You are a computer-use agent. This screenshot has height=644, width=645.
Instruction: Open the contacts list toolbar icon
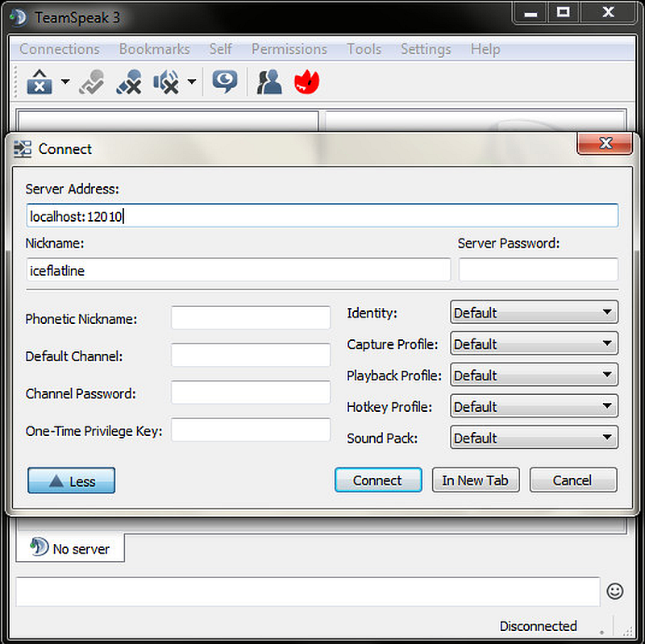pos(269,81)
